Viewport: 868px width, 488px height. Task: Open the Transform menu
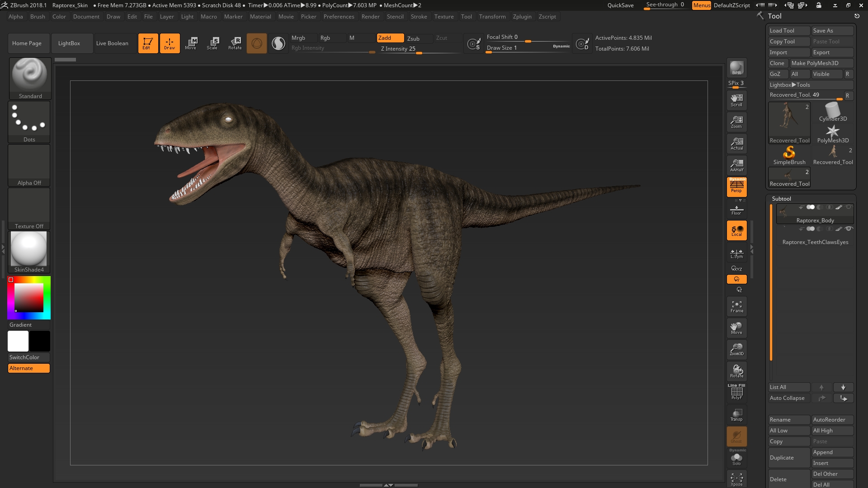coord(492,17)
